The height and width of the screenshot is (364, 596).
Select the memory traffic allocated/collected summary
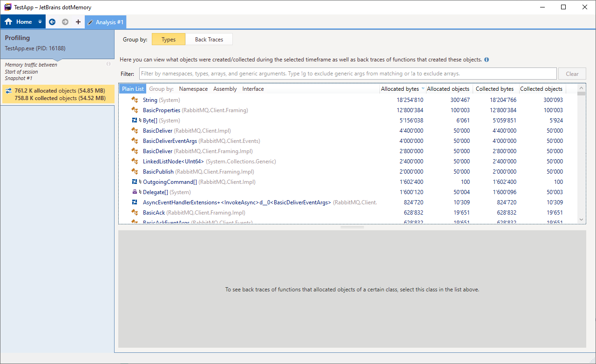(x=58, y=94)
